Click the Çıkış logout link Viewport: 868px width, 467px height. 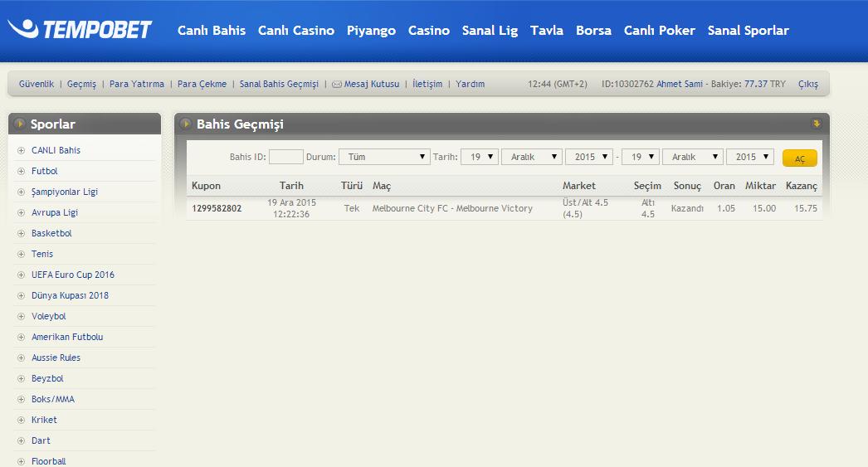click(x=807, y=85)
